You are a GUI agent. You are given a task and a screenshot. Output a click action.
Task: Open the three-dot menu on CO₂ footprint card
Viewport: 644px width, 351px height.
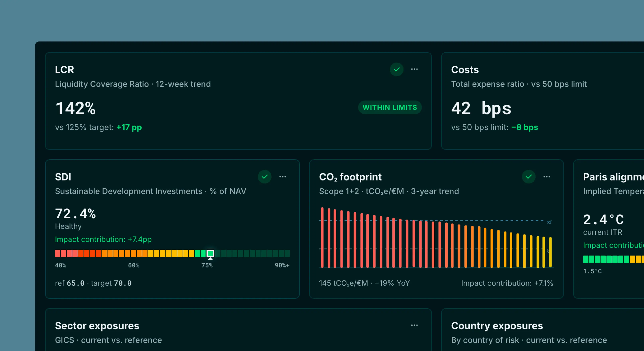point(546,177)
